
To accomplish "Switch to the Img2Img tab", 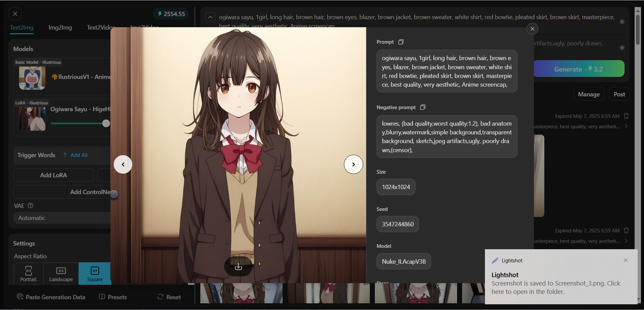I will click(x=60, y=28).
